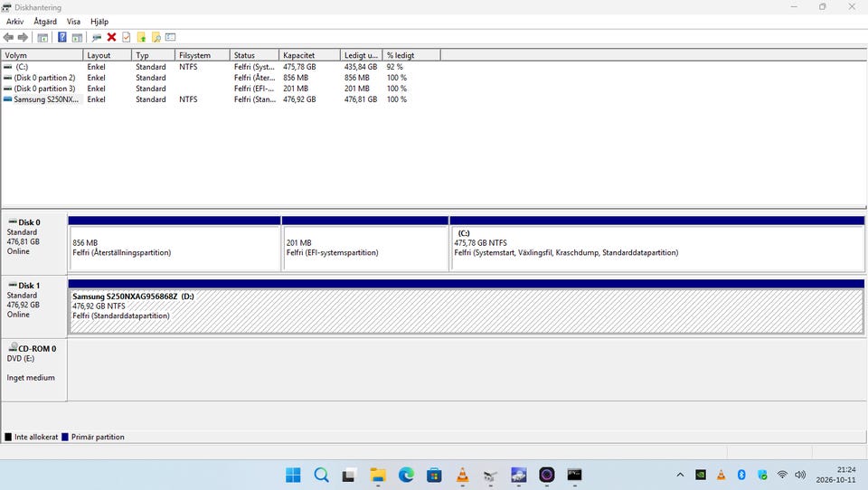Select the (C:) volume row in list
The image size is (868, 490).
pyautogui.click(x=222, y=67)
